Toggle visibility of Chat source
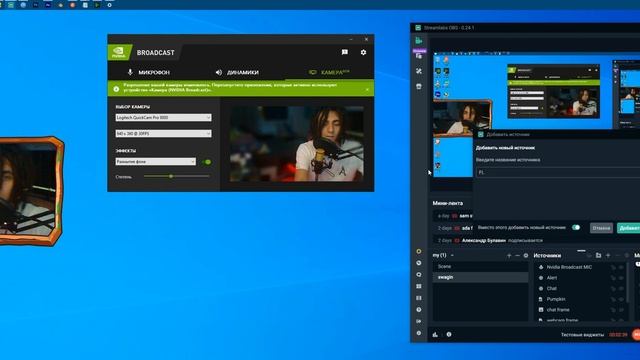640x360 pixels. (622, 289)
